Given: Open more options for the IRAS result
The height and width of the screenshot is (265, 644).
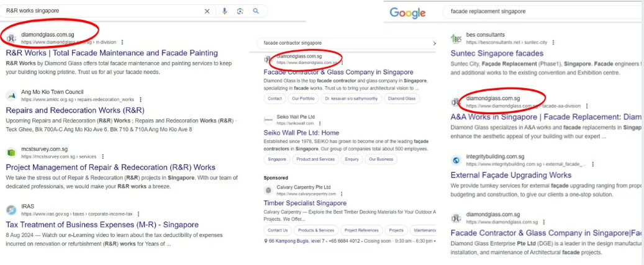Looking at the screenshot, I should [138, 214].
